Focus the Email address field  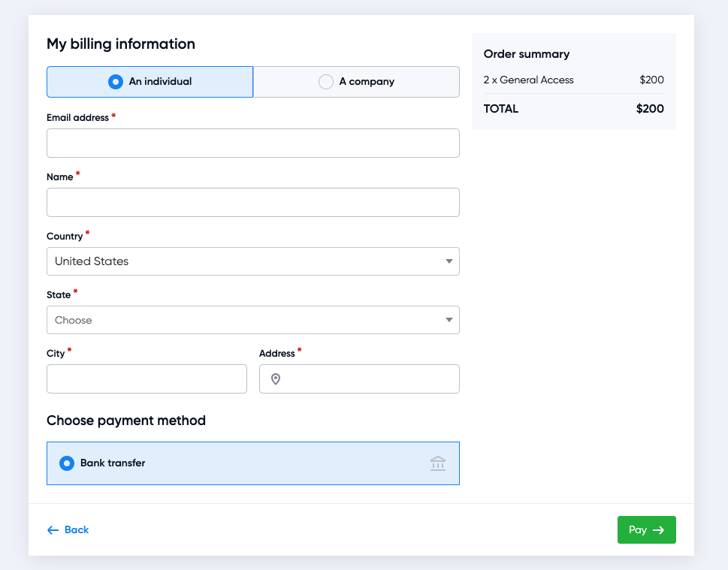[x=252, y=143]
